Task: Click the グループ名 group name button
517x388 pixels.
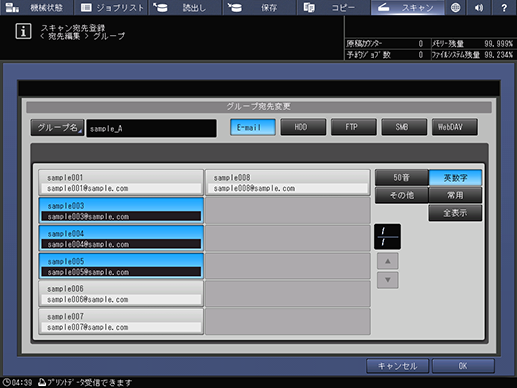Action: coord(57,128)
